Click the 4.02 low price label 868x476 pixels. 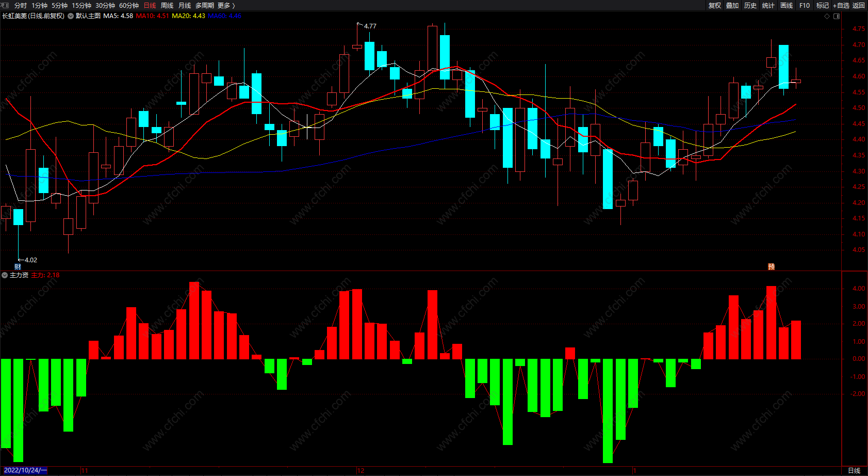click(31, 260)
